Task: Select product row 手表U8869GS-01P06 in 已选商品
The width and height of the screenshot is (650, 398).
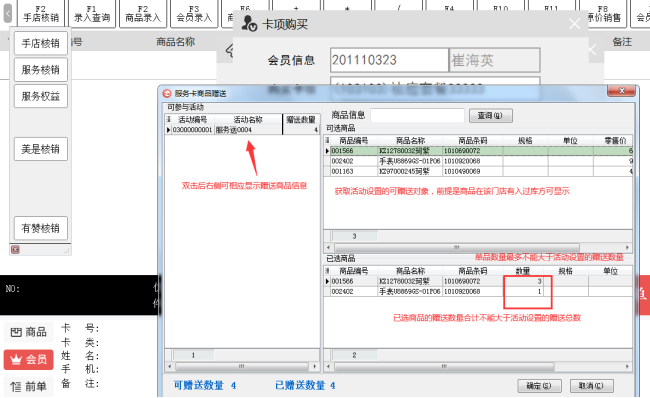Action: (478, 291)
